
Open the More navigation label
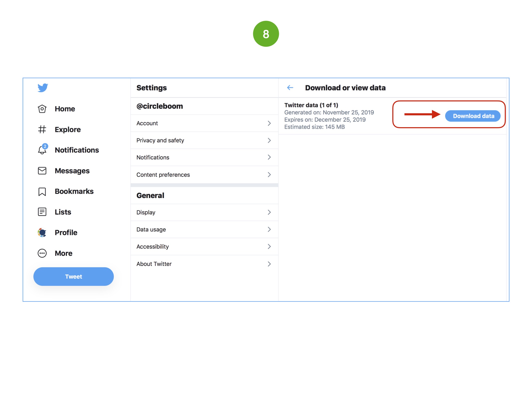pos(64,253)
